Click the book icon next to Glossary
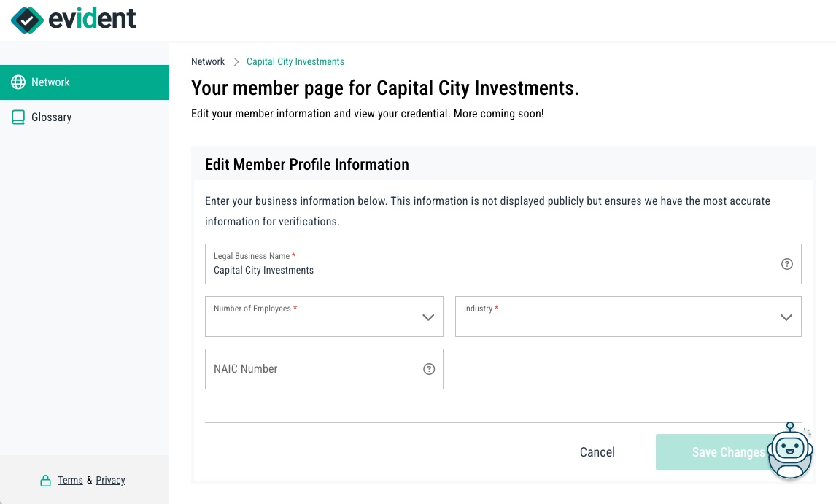 point(18,117)
